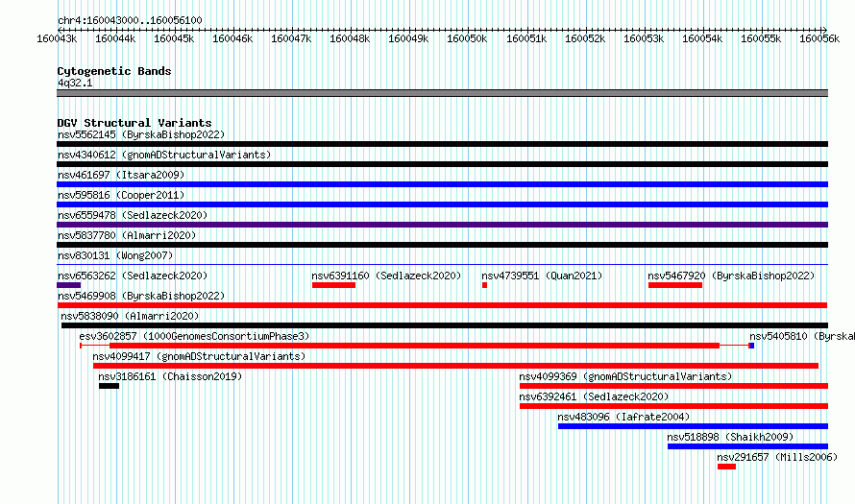This screenshot has width=855, height=504.
Task: Open the red nsv5467920 variant bar
Action: pyautogui.click(x=675, y=285)
